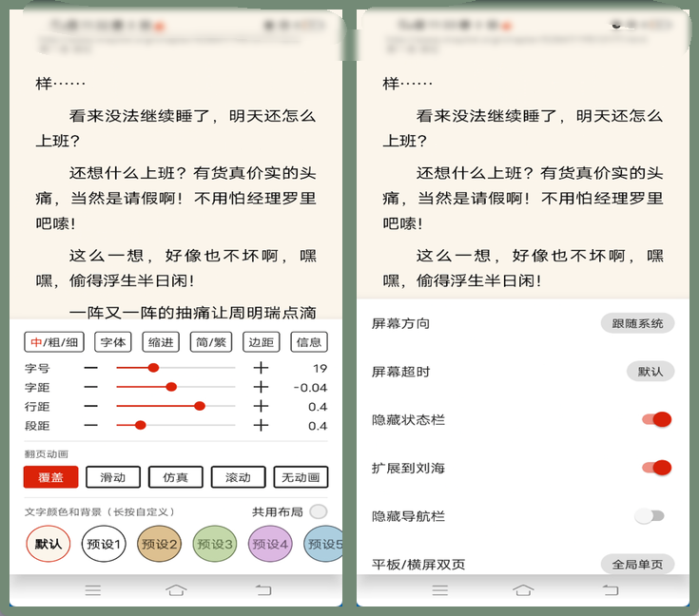Screen dimensions: 699x616
Task: Choose the 预设3 green theme
Action: tap(215, 544)
